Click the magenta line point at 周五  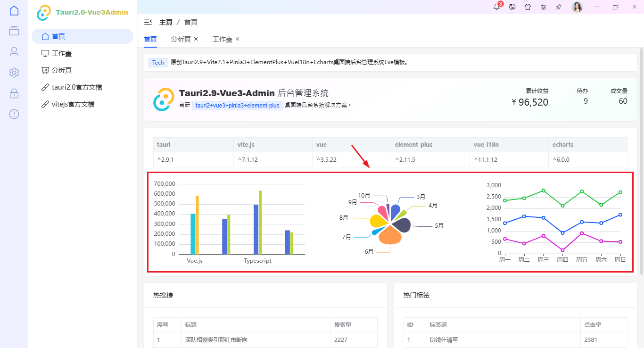582,233
